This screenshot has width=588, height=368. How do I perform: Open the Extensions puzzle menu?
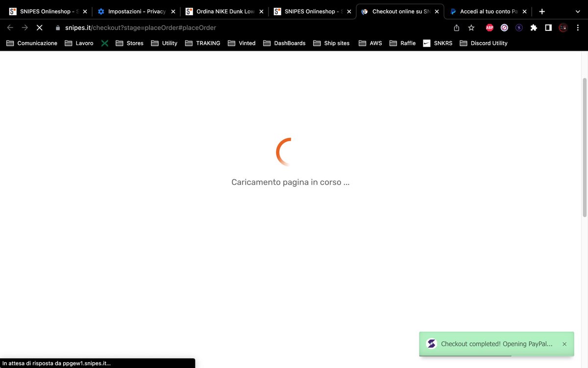click(x=534, y=28)
